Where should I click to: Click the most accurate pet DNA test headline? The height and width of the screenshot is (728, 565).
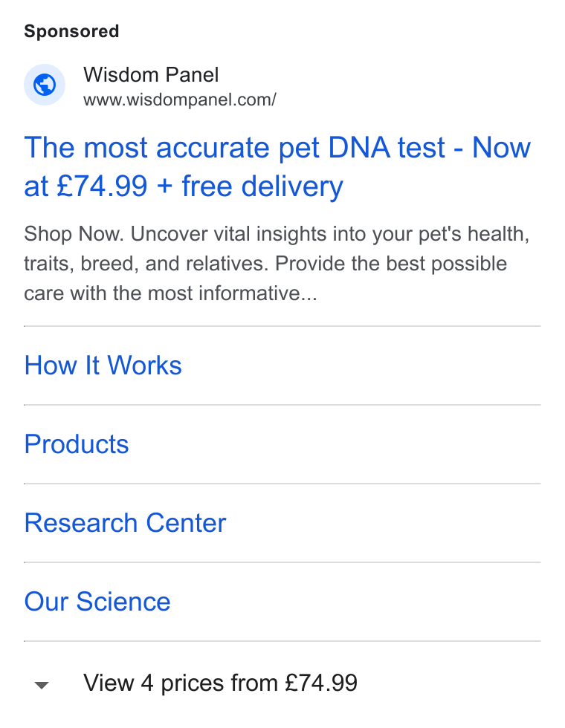277,167
